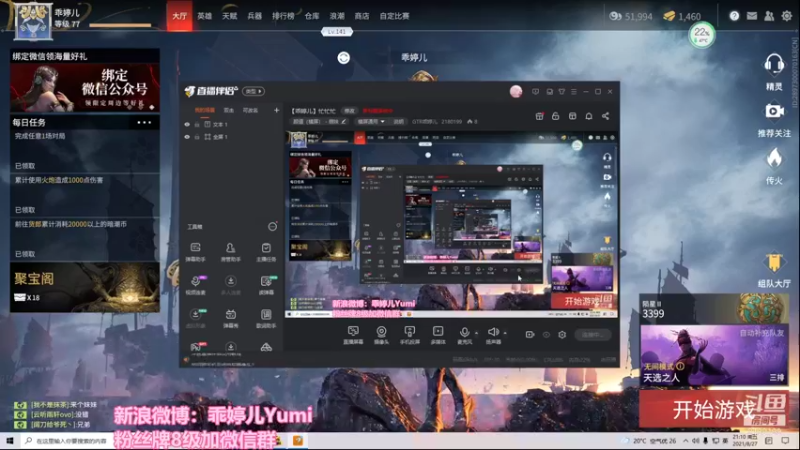Click the 连接中 streaming status button
The height and width of the screenshot is (450, 800).
[592, 335]
